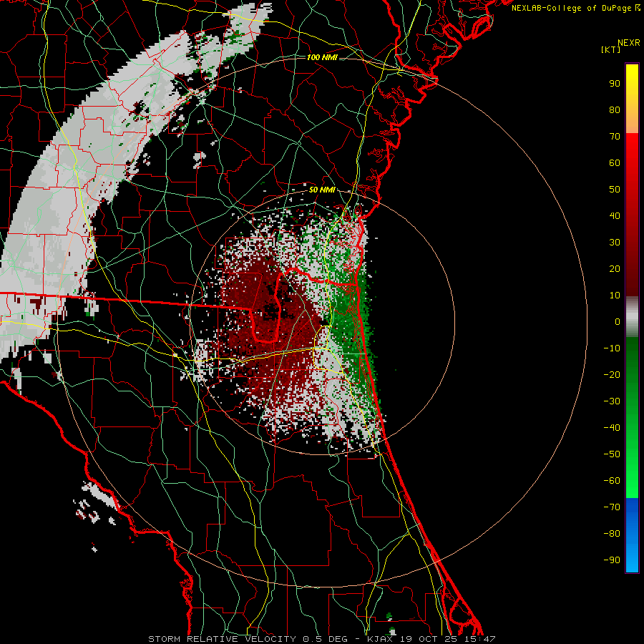Image resolution: width=644 pixels, height=644 pixels.
Task: Click the "0" value on the velocity scale
Action: click(618, 322)
